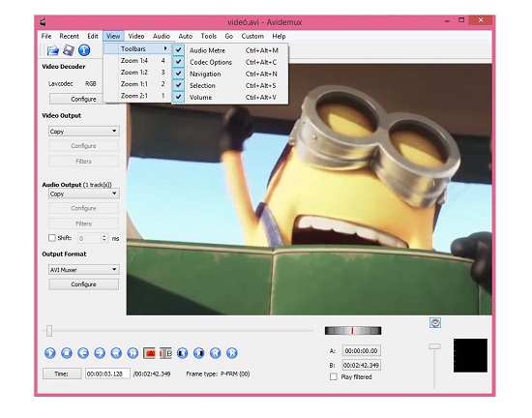This screenshot has height=418, width=532.
Task: Go to previous frame with left arrow
Action: click(x=83, y=353)
